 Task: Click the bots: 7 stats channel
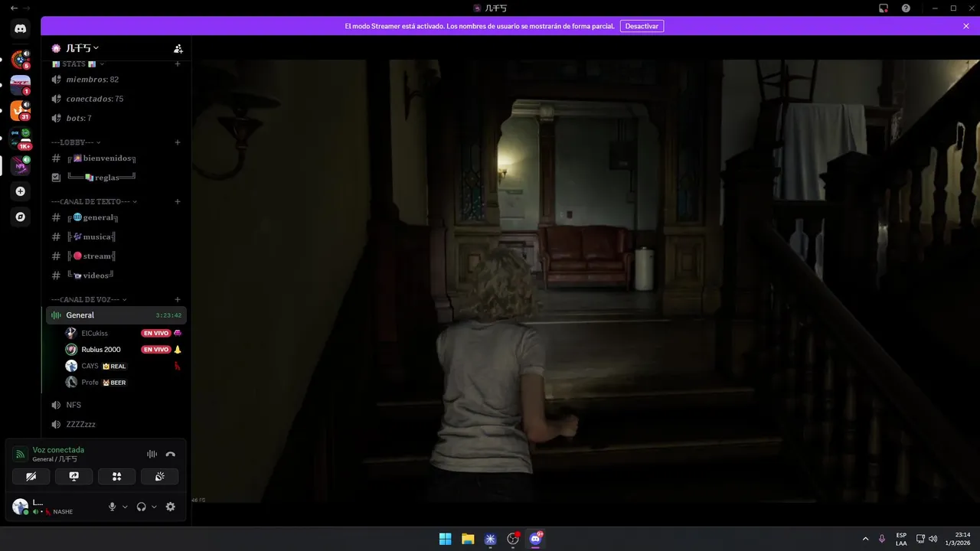tap(116, 119)
